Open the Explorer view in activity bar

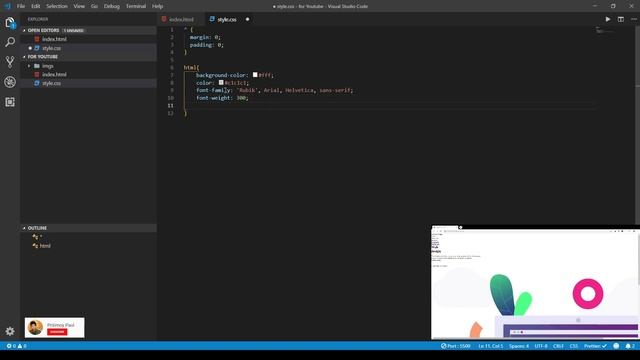pyautogui.click(x=10, y=23)
